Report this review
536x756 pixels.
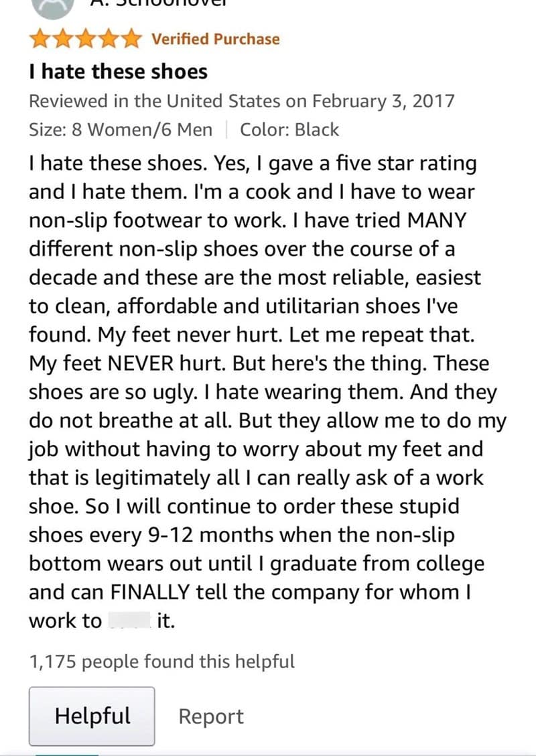pyautogui.click(x=211, y=716)
